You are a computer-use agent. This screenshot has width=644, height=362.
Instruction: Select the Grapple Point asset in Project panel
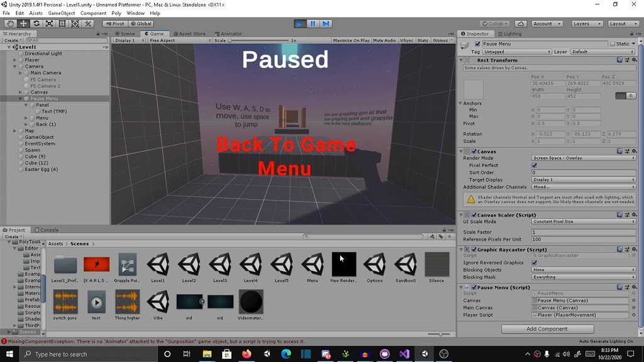[x=127, y=265]
